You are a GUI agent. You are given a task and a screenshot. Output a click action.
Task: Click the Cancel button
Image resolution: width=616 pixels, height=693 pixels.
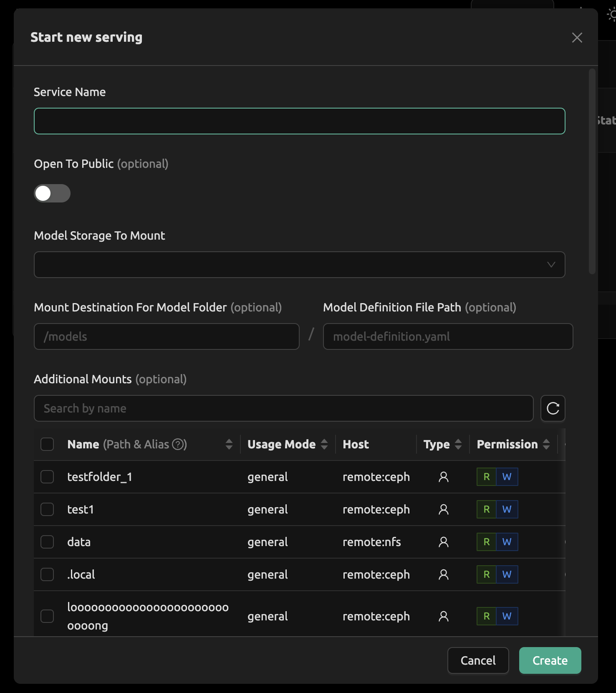[x=478, y=660]
